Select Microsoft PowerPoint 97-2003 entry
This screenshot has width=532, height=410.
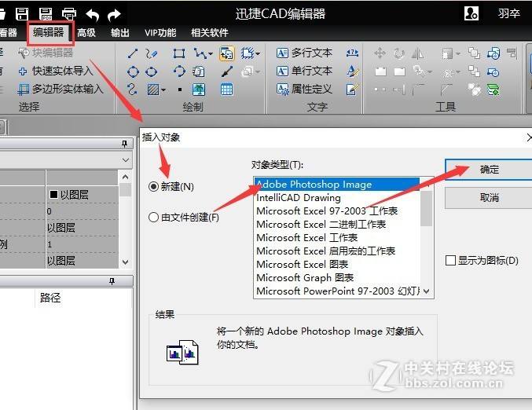pos(337,291)
